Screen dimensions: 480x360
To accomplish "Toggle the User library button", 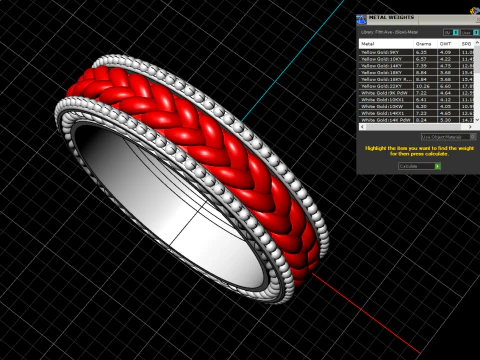I will pos(469,32).
